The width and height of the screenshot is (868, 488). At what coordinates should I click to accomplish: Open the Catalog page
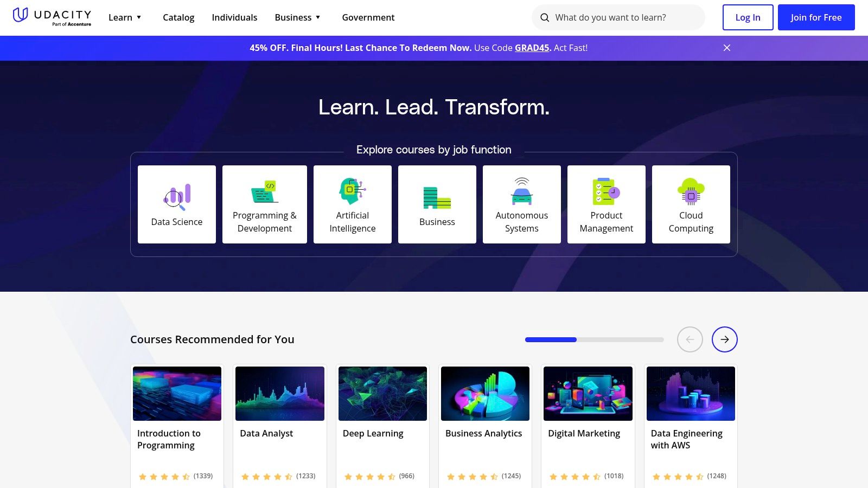178,17
